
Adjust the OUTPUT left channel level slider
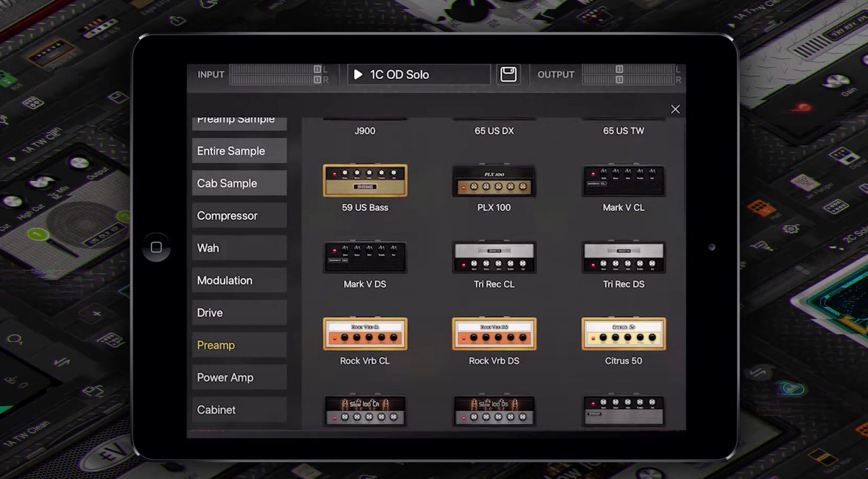619,69
